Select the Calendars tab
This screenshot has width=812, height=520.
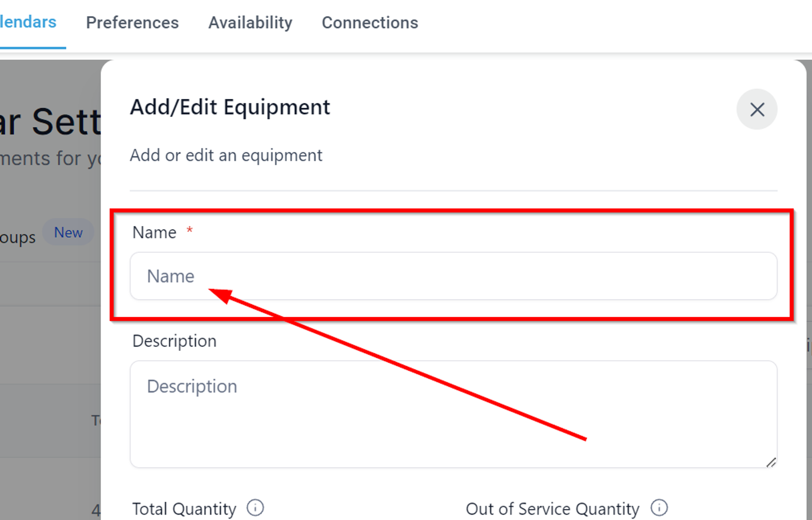pos(28,22)
